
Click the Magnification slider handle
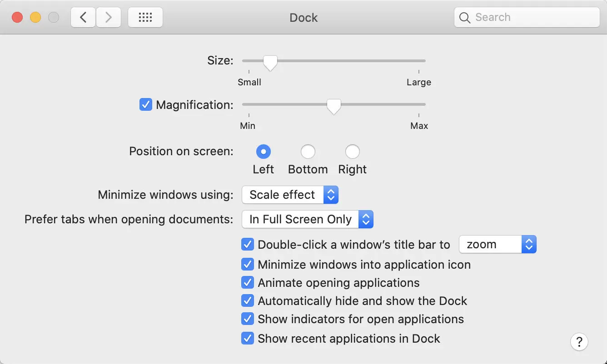[333, 106]
